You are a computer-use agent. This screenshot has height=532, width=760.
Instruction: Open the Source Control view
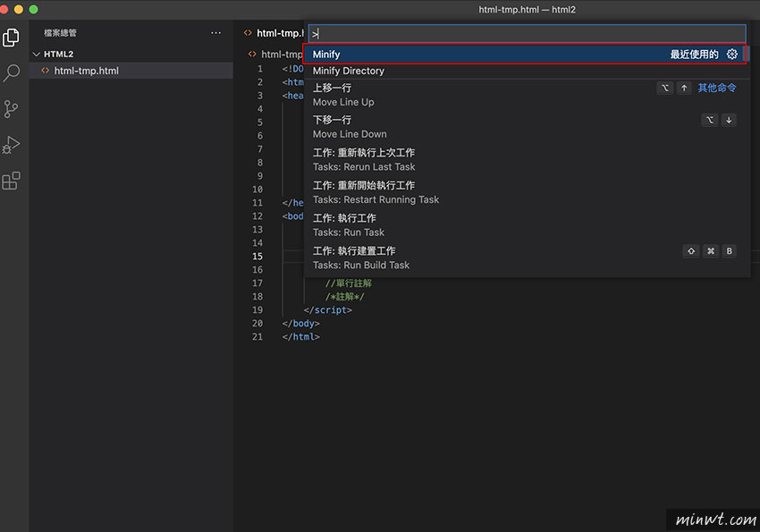(11, 109)
